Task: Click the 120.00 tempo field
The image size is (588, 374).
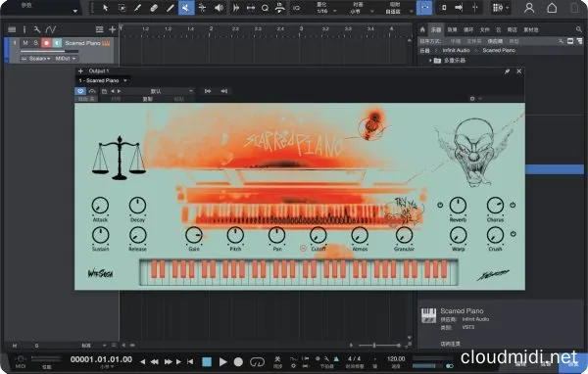Action: 396,358
